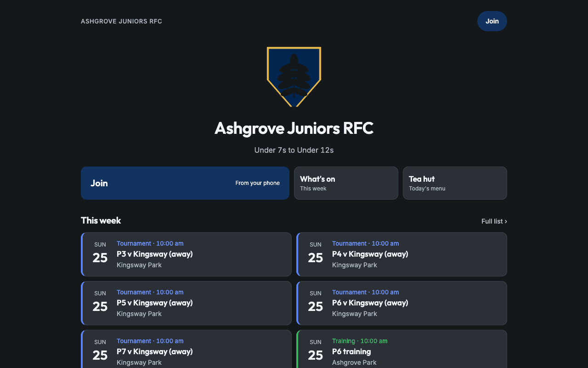Open the Full list link
This screenshot has height=368, width=588.
tap(494, 221)
